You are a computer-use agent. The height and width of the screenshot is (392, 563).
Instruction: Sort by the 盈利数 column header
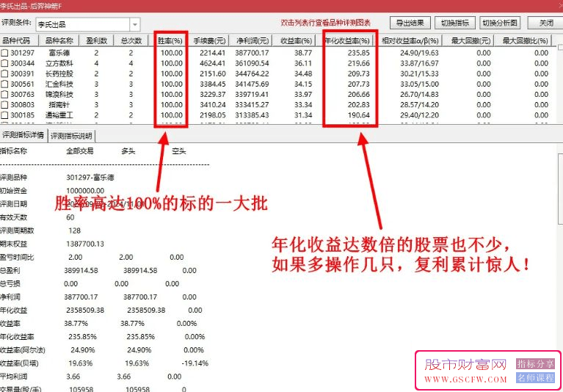(x=96, y=40)
